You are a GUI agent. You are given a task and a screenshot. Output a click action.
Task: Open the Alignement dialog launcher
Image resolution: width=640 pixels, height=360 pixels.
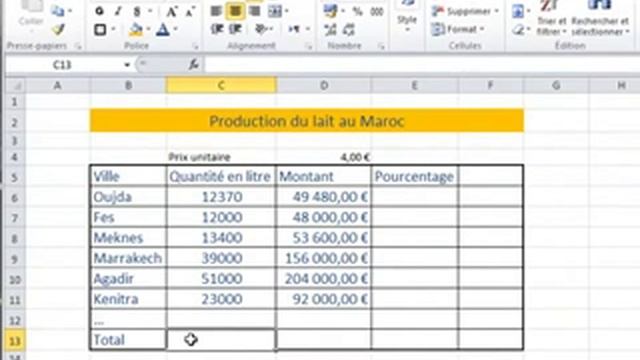pos(309,47)
